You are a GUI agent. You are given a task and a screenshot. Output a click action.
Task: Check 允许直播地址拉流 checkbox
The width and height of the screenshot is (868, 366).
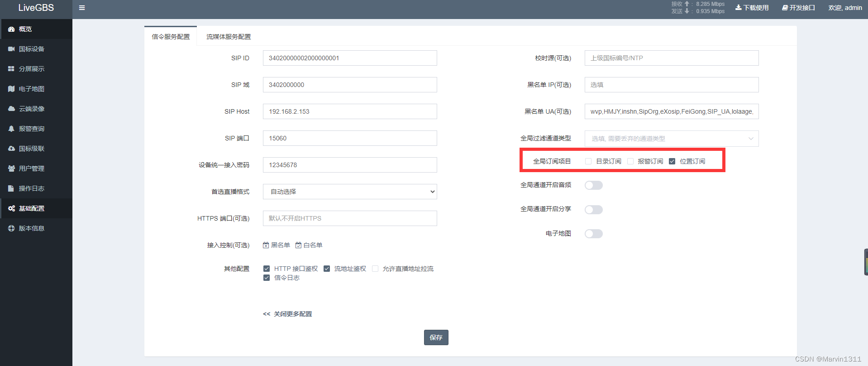point(375,269)
